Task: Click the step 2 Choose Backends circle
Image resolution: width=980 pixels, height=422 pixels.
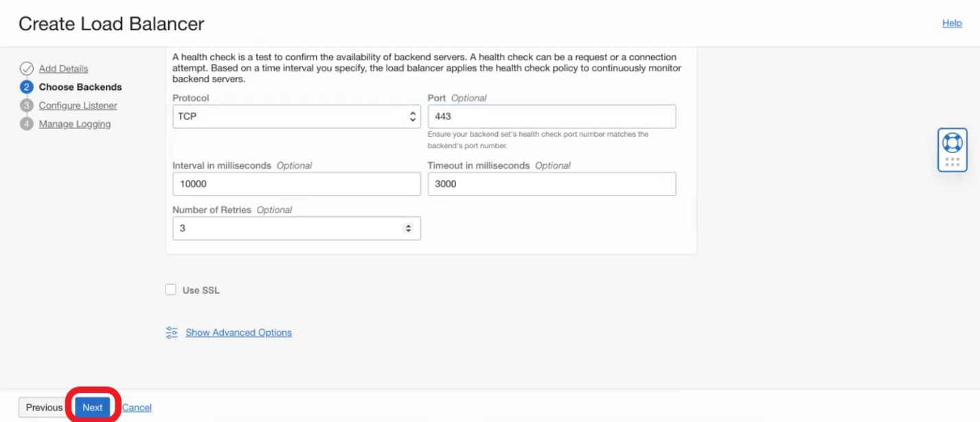Action: tap(27, 87)
